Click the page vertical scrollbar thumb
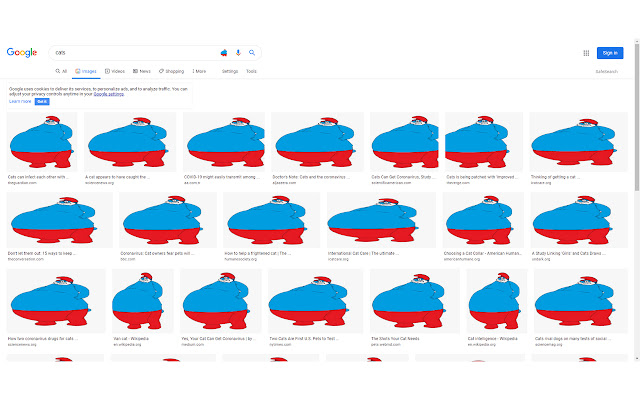The height and width of the screenshot is (400, 640). 637,116
